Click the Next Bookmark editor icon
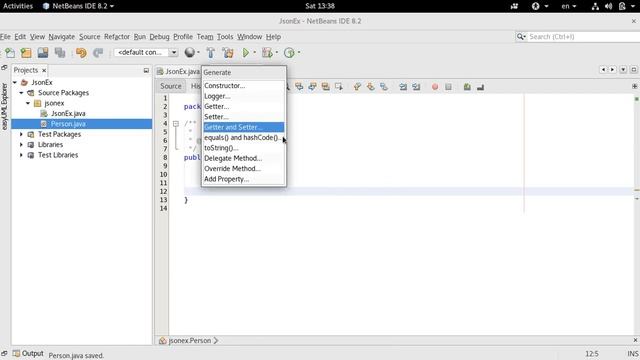Viewport: 640px width, 360px height. pyautogui.click(x=370, y=87)
